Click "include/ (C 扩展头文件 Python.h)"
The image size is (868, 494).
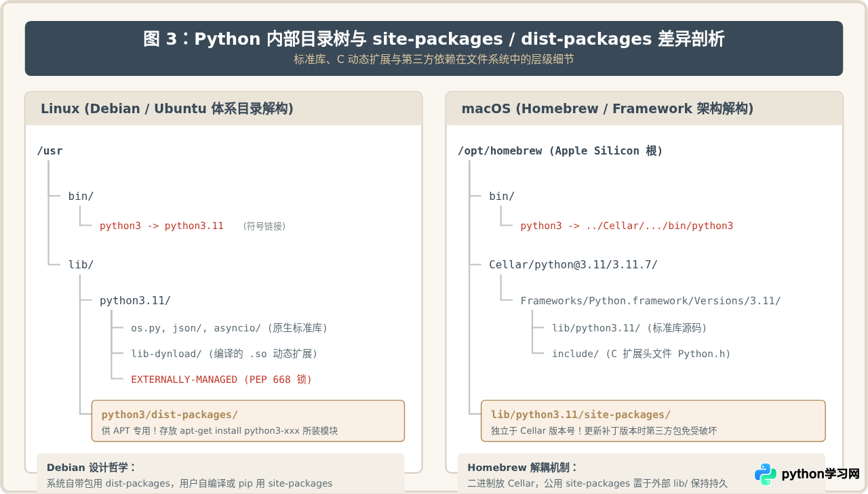[x=641, y=354]
